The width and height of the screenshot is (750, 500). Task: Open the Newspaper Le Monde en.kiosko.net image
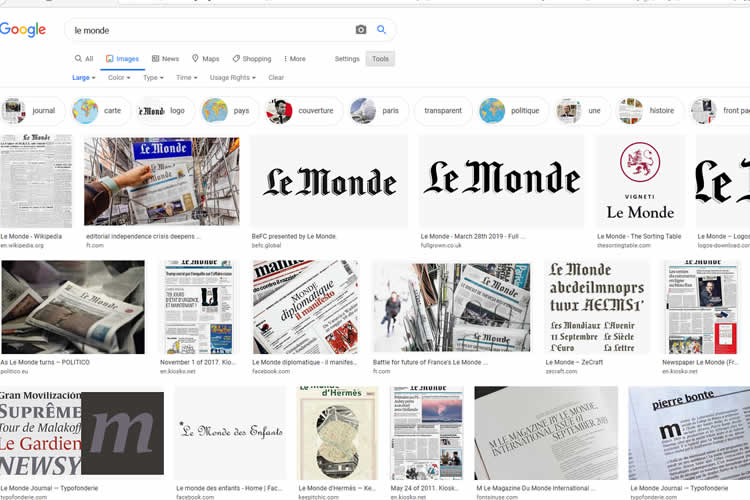(x=702, y=307)
